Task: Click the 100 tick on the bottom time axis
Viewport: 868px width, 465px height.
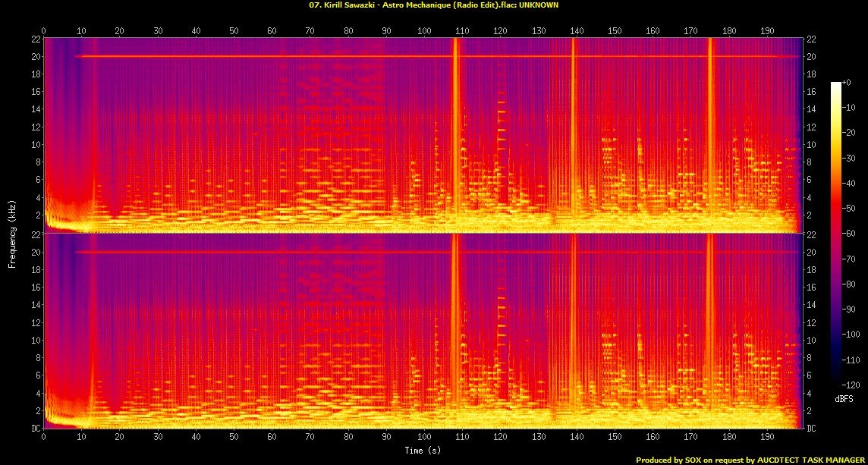Action: [424, 438]
